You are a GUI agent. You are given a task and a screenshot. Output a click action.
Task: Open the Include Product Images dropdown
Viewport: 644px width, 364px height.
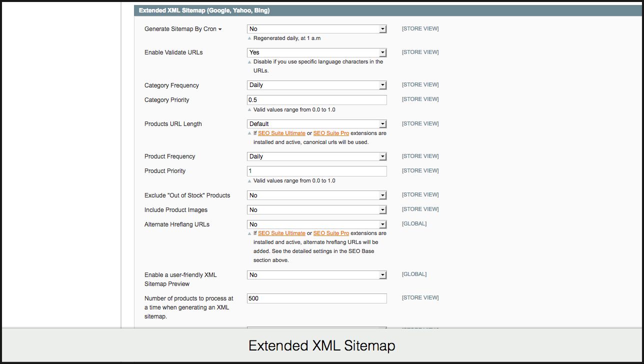click(316, 210)
